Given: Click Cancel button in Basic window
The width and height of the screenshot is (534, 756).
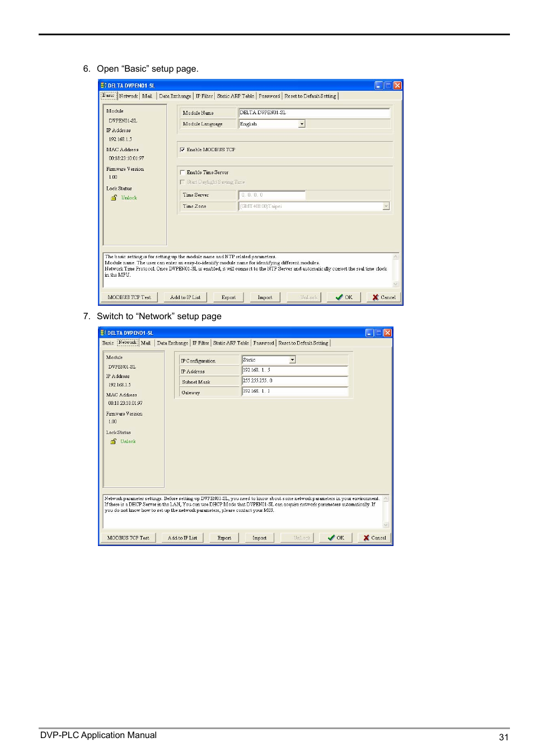Looking at the screenshot, I should tap(384, 297).
